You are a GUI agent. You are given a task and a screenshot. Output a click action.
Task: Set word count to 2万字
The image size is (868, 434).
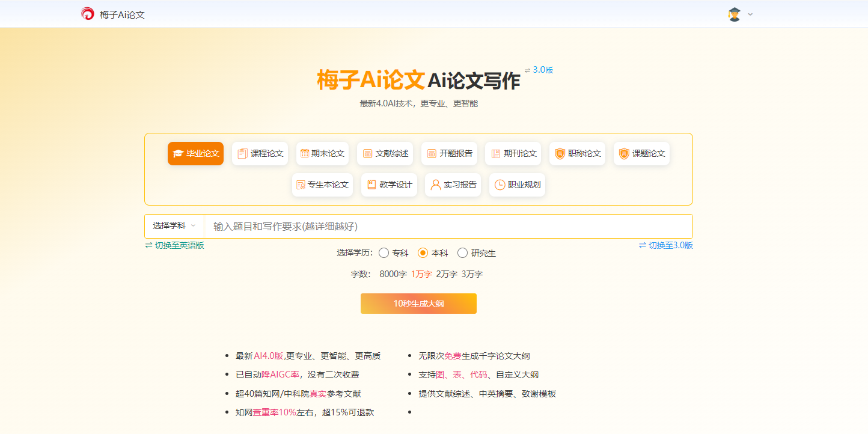[x=447, y=274]
